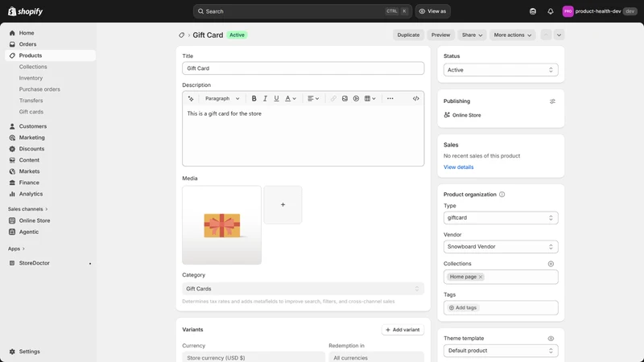The width and height of the screenshot is (644, 362).
Task: Click Add tags in Tags field
Action: [x=463, y=307]
